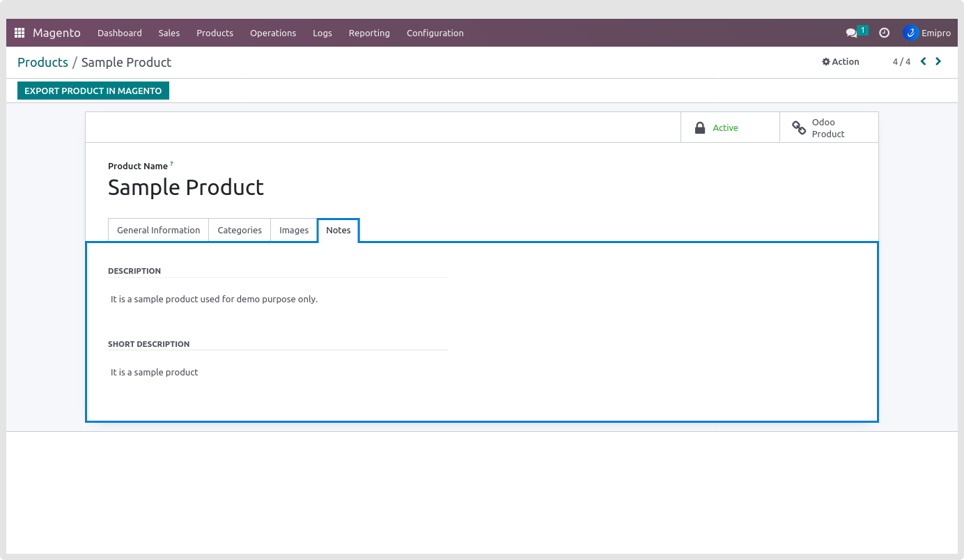Switch to the General Information tab

(x=158, y=230)
